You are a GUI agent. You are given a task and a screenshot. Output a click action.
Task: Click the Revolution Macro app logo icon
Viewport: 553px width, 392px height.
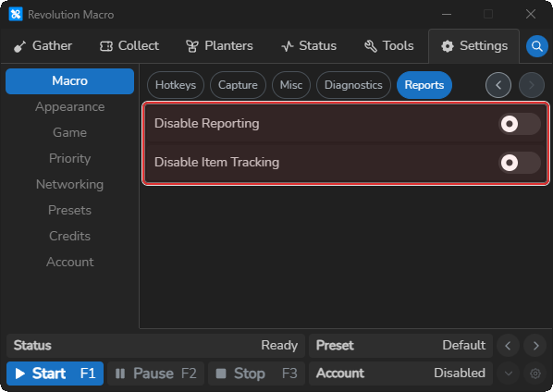[x=16, y=15]
